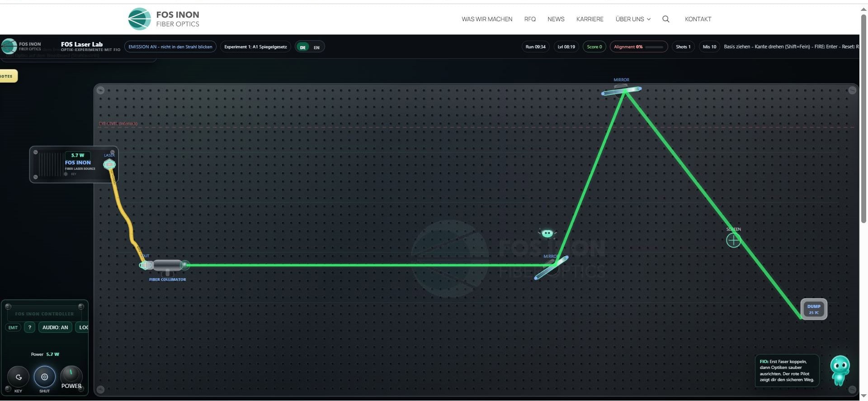This screenshot has height=401, width=868.
Task: Click the LASER output connector on source
Action: (109, 164)
